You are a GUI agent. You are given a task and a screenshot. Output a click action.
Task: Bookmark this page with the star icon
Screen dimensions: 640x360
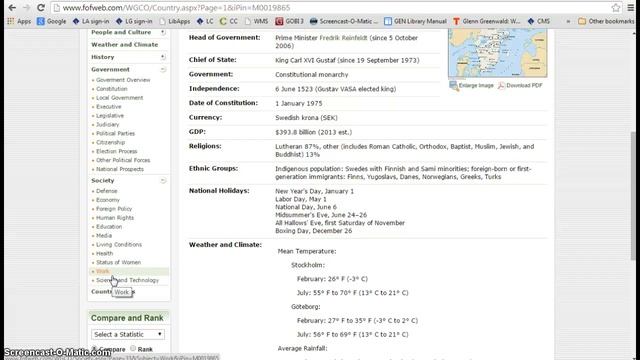click(x=616, y=8)
